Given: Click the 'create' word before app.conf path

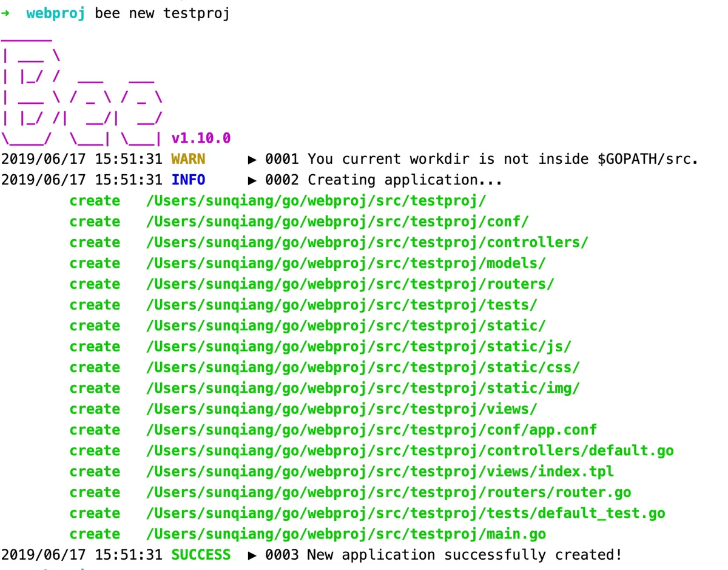Looking at the screenshot, I should (95, 430).
